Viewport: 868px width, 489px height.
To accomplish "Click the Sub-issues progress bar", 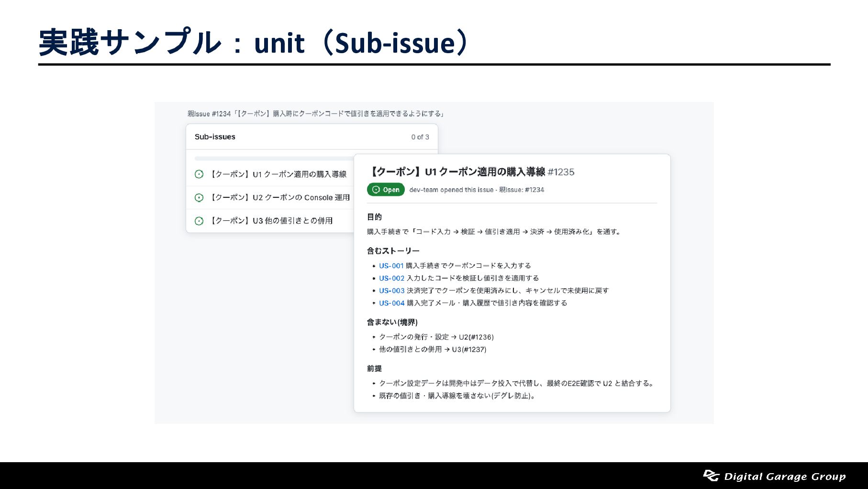I will pyautogui.click(x=274, y=159).
